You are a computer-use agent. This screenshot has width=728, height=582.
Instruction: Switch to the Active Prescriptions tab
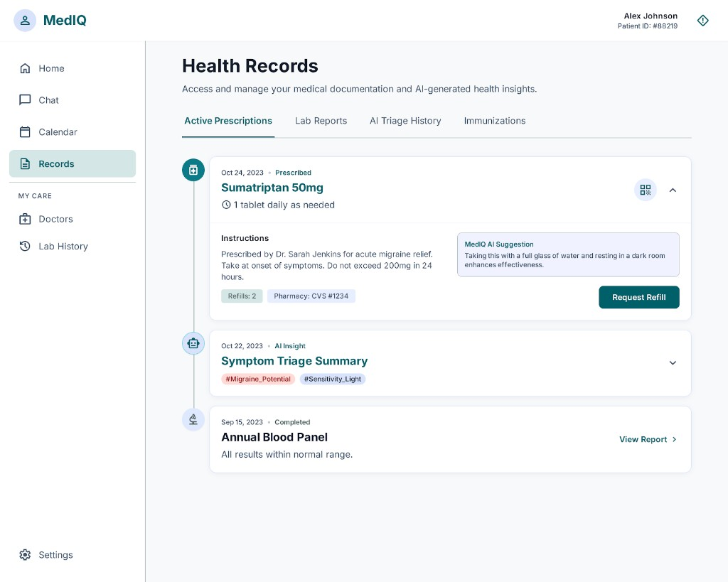[228, 121]
